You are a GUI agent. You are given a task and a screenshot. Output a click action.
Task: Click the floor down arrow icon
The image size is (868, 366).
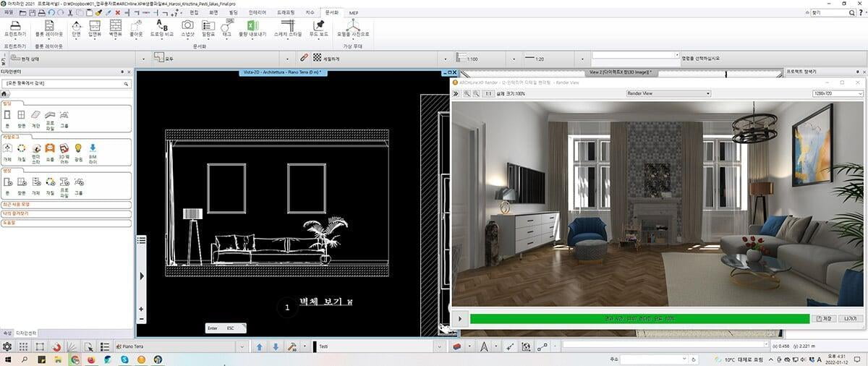275,347
